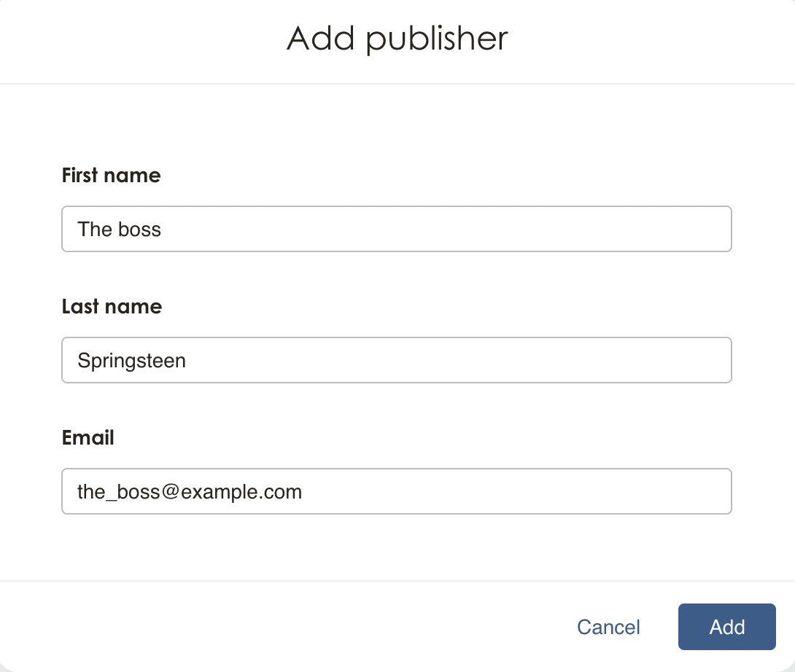This screenshot has height=672, width=795.
Task: Select the Email input field
Action: click(397, 491)
